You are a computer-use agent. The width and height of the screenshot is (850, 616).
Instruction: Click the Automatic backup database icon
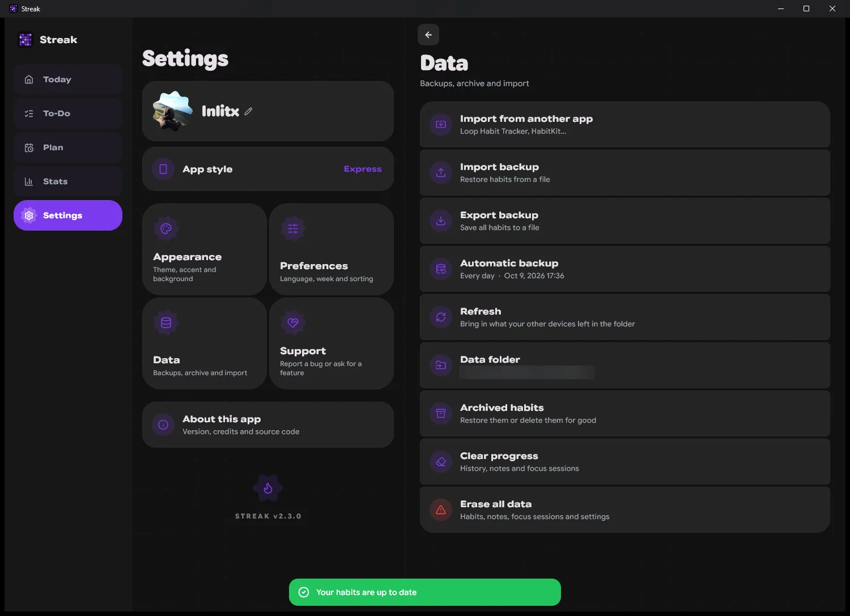pos(441,269)
